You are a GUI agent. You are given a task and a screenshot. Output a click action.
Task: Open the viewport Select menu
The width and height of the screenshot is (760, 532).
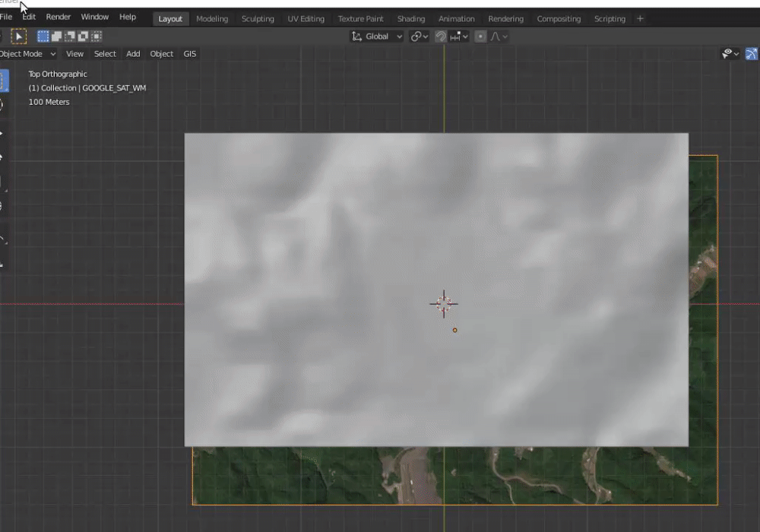click(105, 54)
